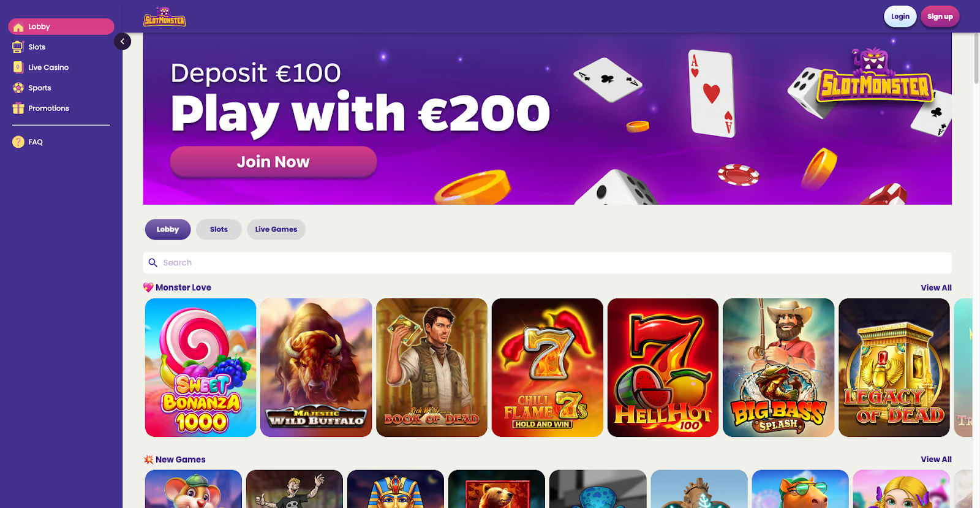The width and height of the screenshot is (980, 508).
Task: Switch to the Live Games tab
Action: coord(276,230)
